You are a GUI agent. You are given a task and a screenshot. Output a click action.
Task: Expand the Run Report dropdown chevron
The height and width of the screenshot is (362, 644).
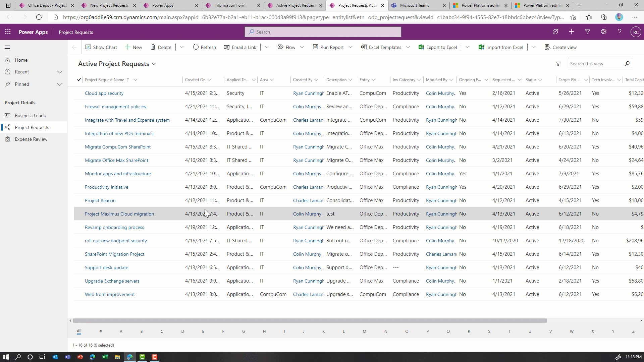[351, 47]
